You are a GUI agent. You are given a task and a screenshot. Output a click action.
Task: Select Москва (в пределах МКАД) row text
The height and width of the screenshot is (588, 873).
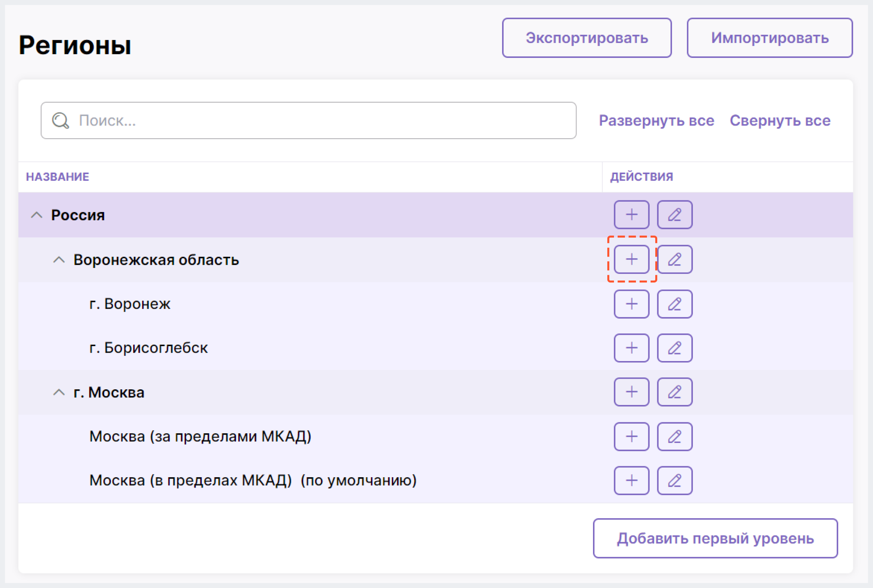point(253,481)
